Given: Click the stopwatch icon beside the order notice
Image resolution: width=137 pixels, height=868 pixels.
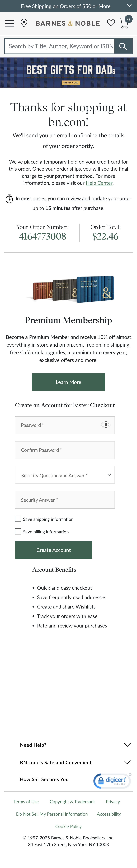Looking at the screenshot, I should [9, 199].
